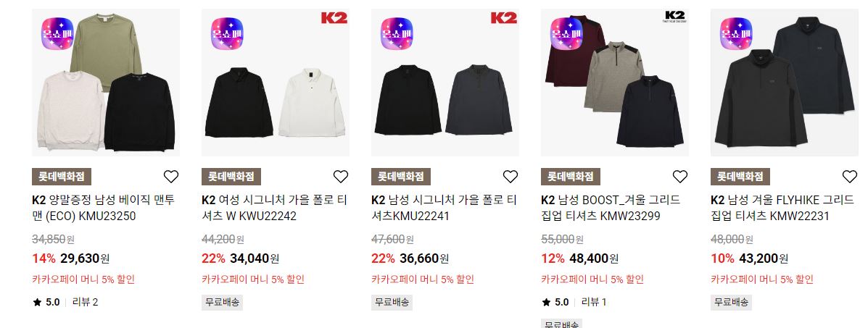Open K2 양말증정 남성 베이직 맨투맨 title link
868x328 pixels.
tap(104, 208)
